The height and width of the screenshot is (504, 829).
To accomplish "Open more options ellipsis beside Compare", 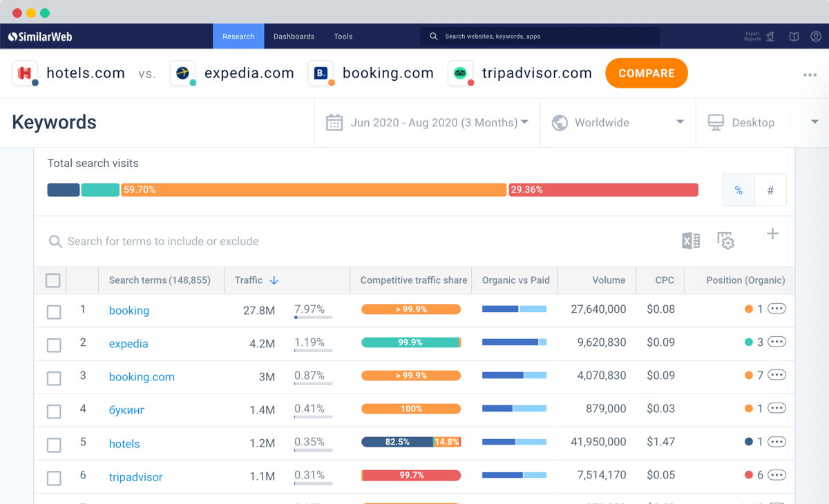I will [x=810, y=75].
